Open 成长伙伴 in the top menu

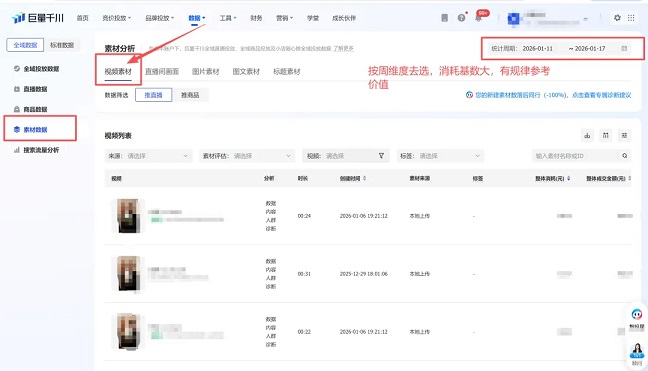(x=344, y=18)
